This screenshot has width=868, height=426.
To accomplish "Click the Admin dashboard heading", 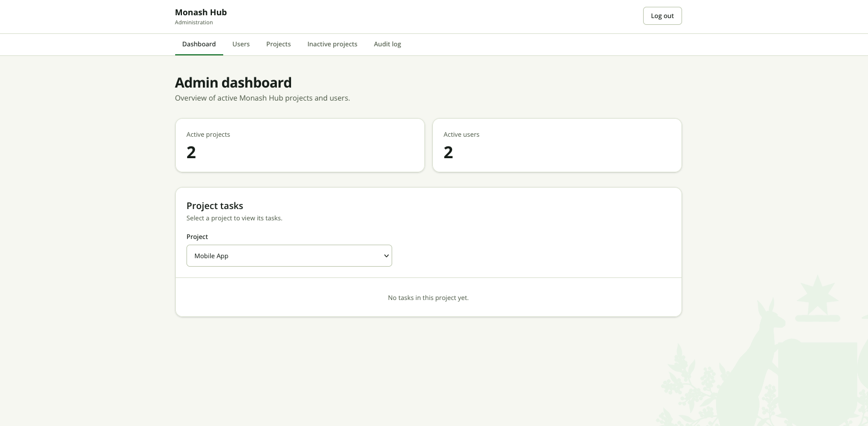I will [x=233, y=82].
